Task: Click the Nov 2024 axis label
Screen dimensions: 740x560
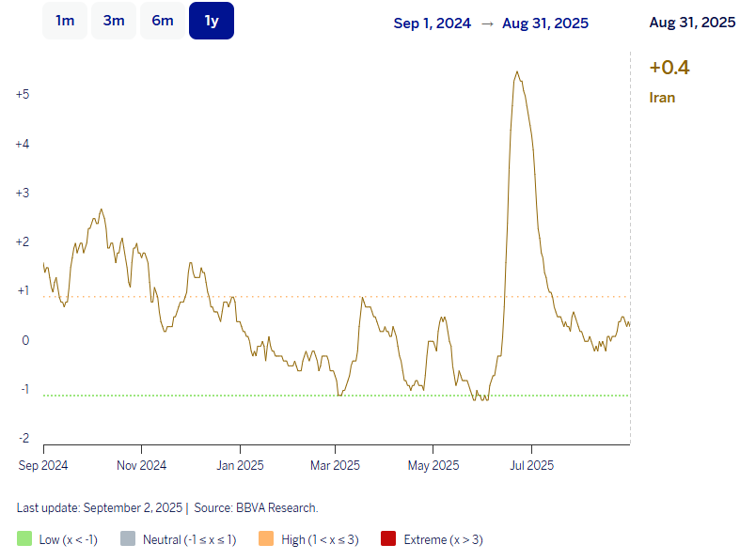Action: (x=142, y=466)
